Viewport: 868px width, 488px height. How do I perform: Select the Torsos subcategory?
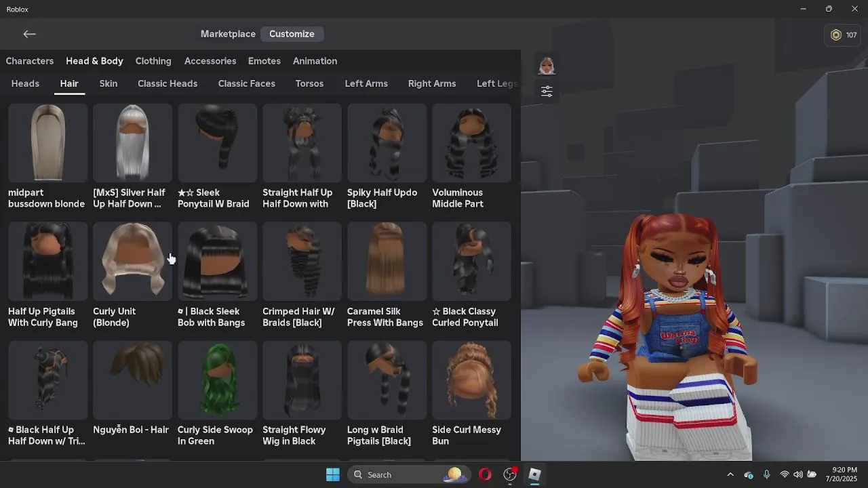pos(309,83)
